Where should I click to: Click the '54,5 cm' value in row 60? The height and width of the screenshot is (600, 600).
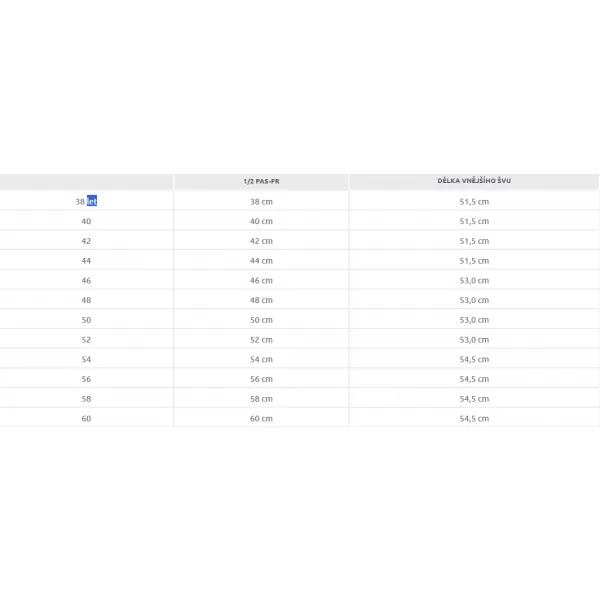[474, 419]
